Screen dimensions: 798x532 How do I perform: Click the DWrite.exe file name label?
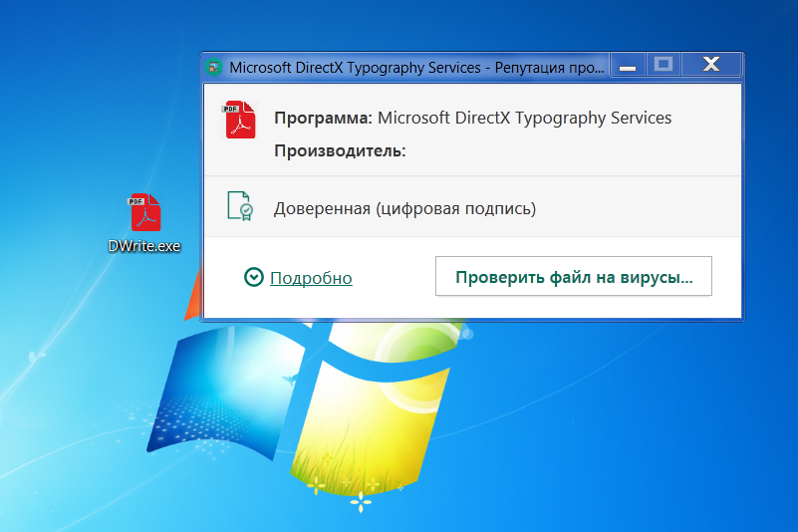144,246
